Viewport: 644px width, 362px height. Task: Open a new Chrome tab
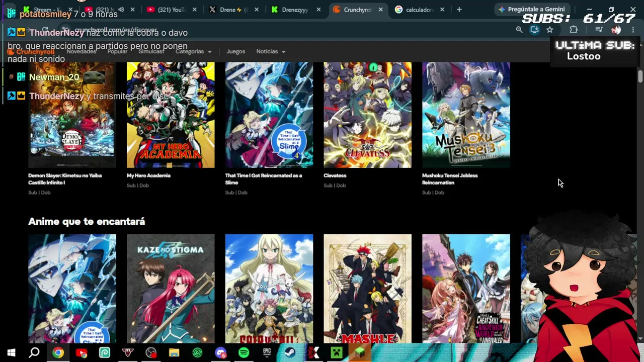(459, 10)
